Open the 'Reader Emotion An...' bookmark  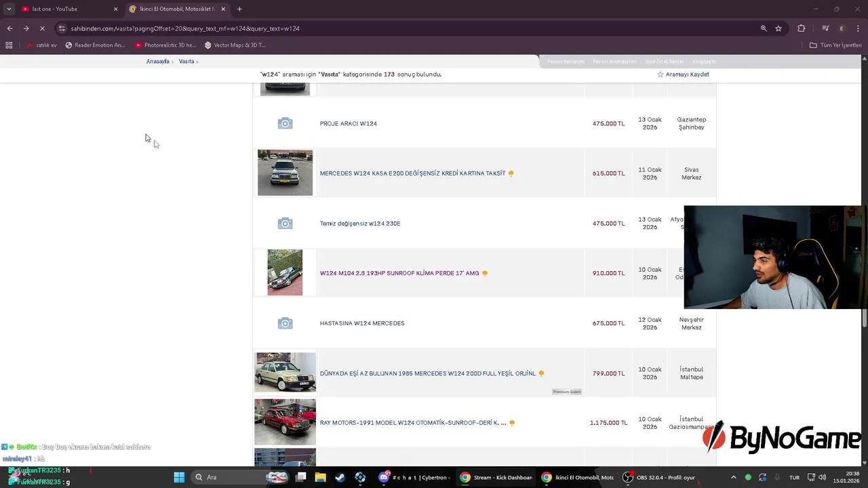[96, 45]
